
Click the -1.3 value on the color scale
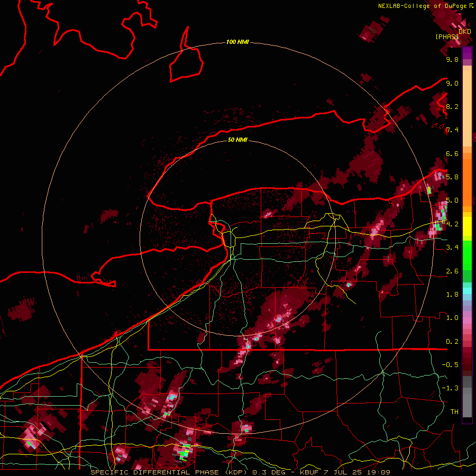450,388
